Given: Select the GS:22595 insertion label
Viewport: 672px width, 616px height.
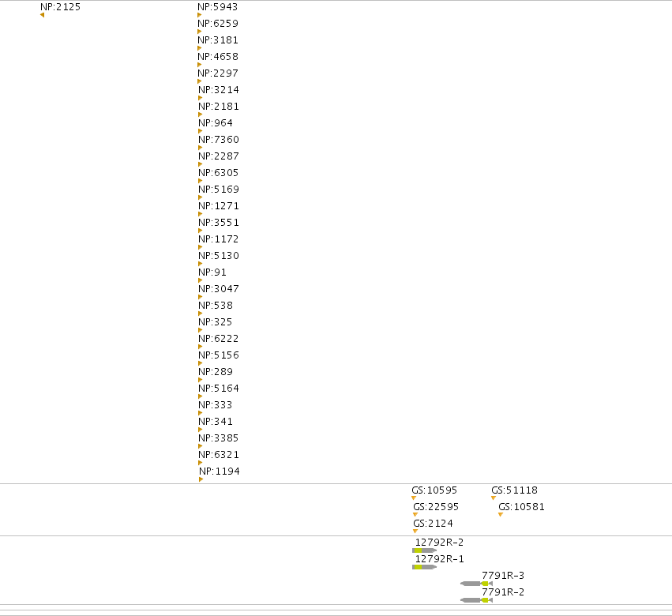Looking at the screenshot, I should point(436,507).
